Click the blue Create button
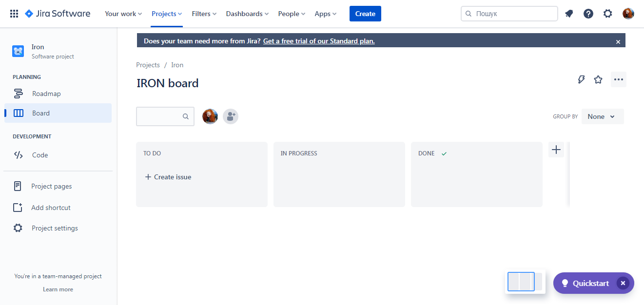Screen dimensions: 644x305 click(x=365, y=14)
